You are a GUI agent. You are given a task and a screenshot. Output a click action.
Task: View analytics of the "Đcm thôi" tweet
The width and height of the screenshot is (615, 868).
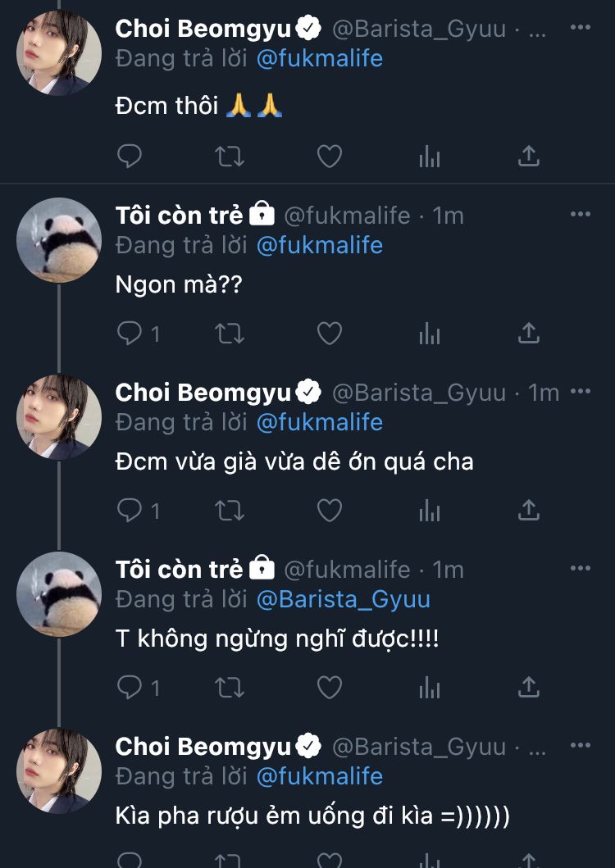coord(430,156)
